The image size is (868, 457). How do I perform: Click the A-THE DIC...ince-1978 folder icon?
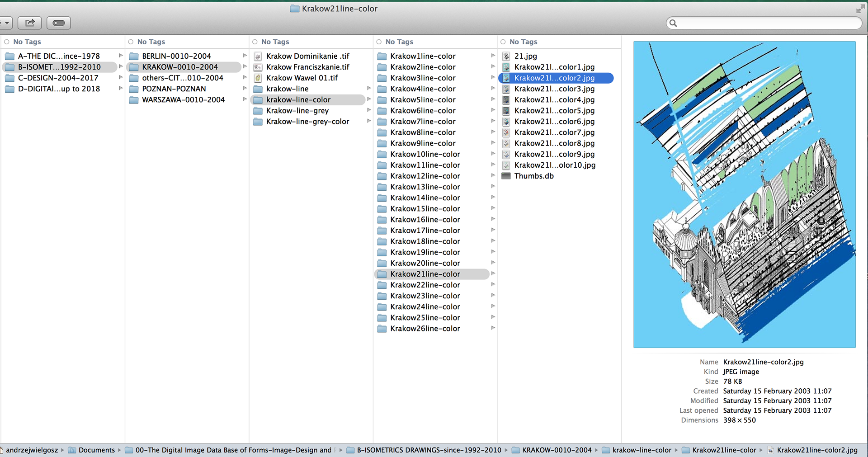(9, 56)
